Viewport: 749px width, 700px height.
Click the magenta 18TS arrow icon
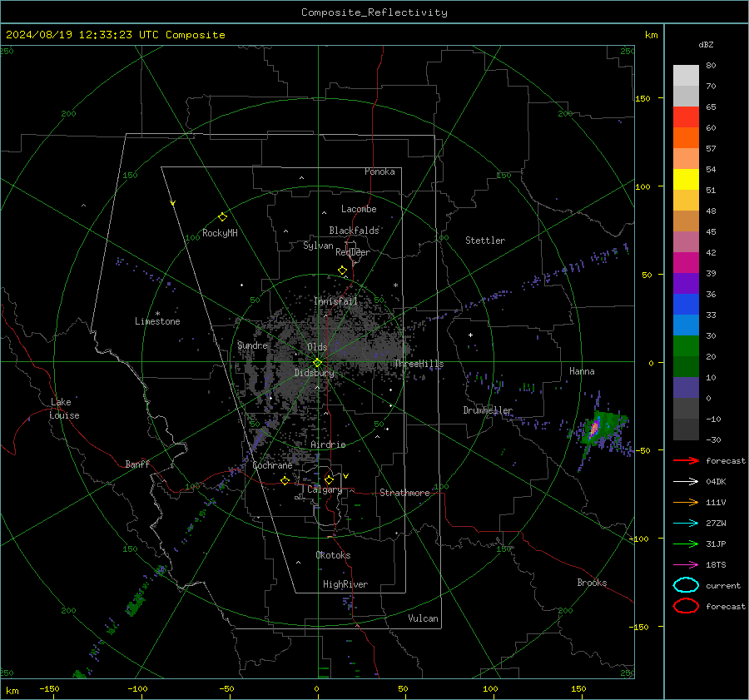(686, 565)
